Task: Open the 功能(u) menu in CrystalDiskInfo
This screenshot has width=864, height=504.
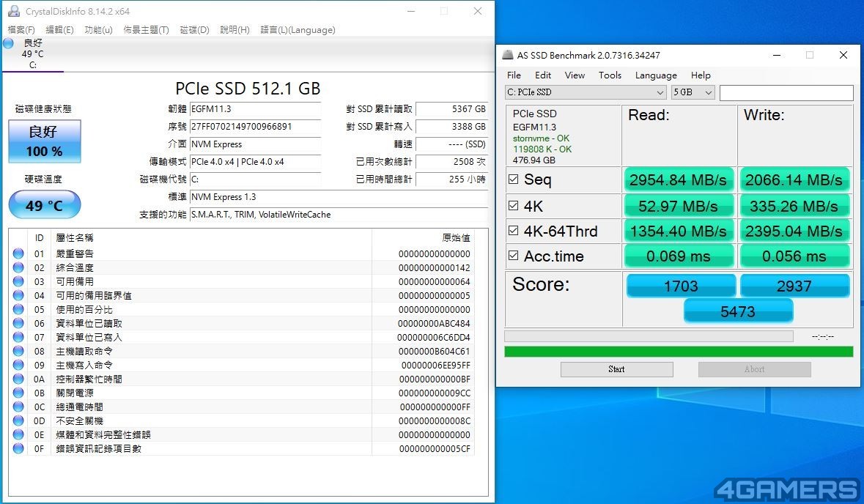Action: 99,30
